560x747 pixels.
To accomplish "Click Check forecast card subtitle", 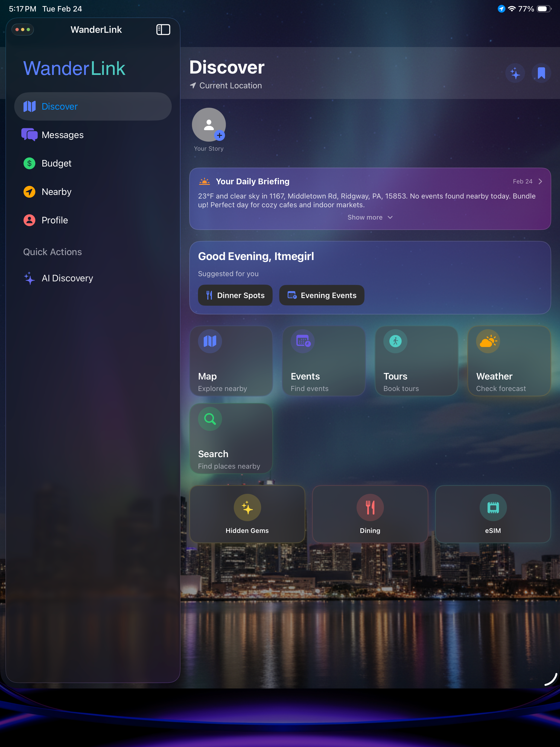I will [501, 388].
